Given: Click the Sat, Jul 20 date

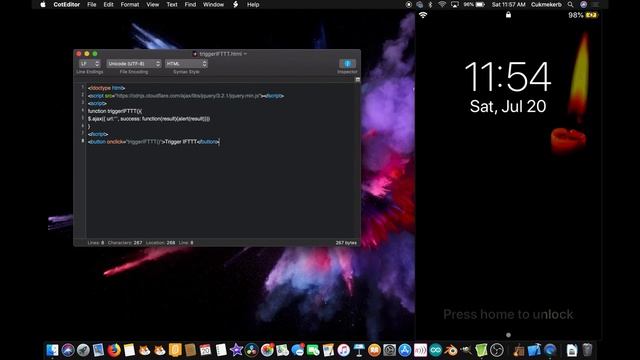Looking at the screenshot, I should pos(508,107).
